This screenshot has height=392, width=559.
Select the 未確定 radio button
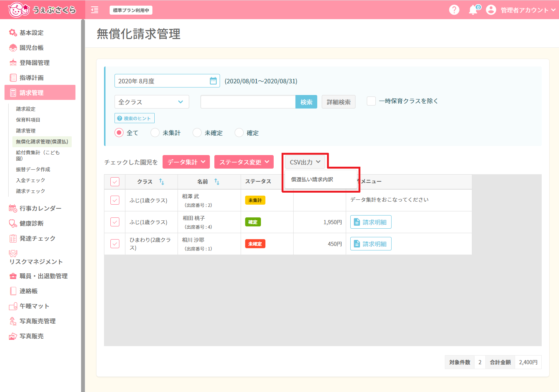(x=197, y=133)
